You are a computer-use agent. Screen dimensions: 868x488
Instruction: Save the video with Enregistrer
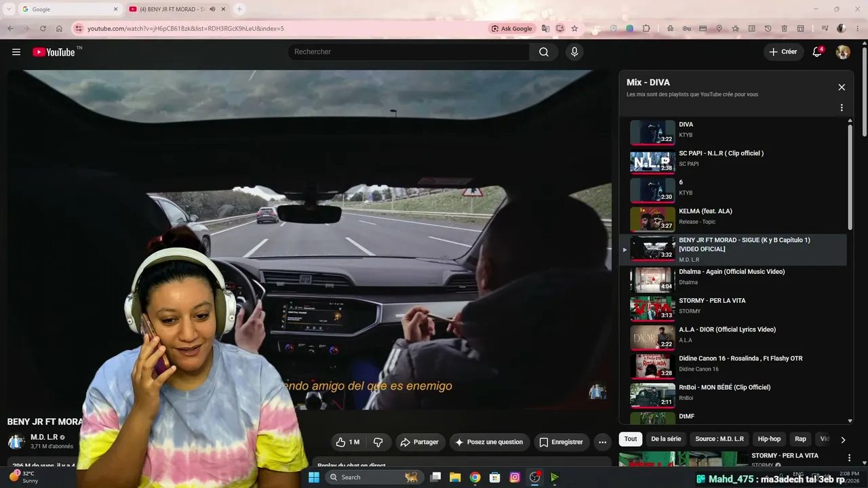pyautogui.click(x=561, y=442)
